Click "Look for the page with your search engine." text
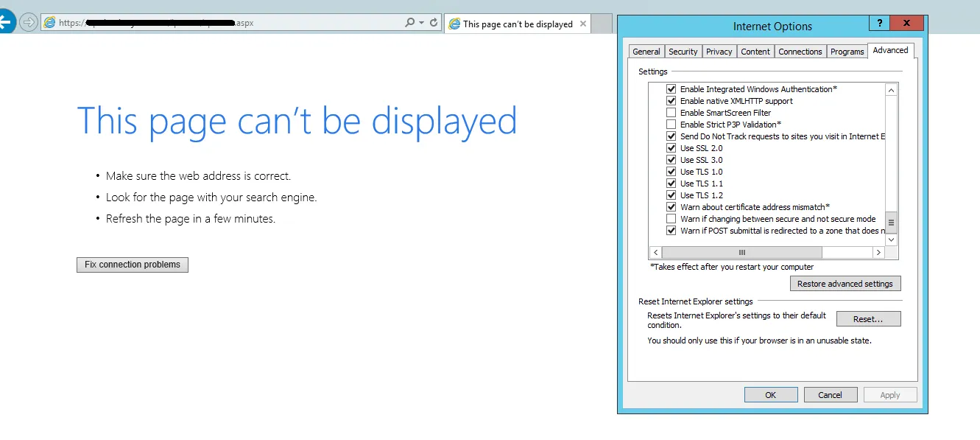The height and width of the screenshot is (440, 980). pos(211,198)
